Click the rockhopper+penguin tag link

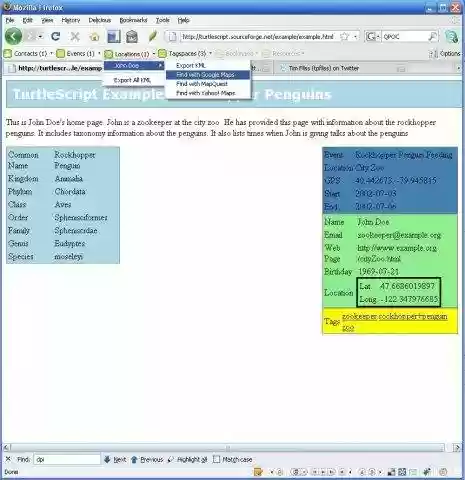(x=413, y=316)
